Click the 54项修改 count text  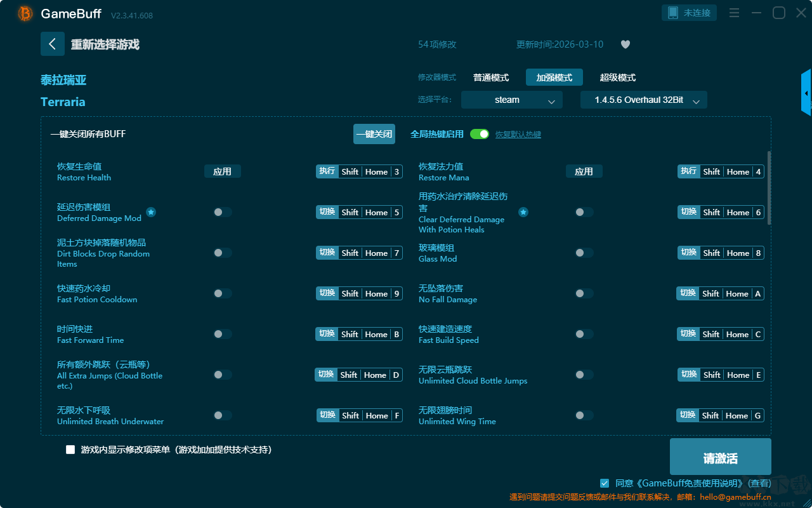pyautogui.click(x=437, y=44)
